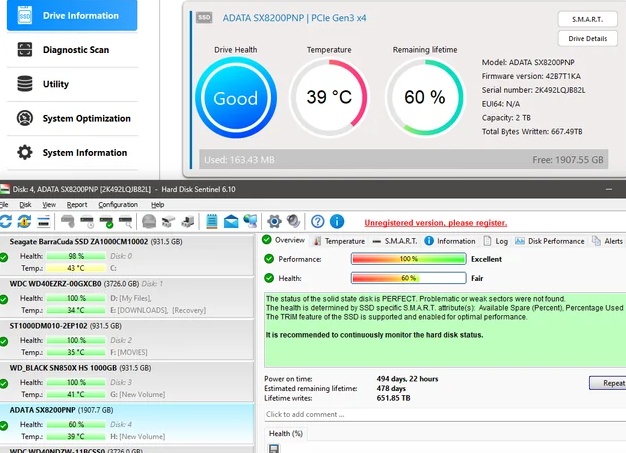Click the Seagate 98 % health bar
The width and height of the screenshot is (626, 453).
pyautogui.click(x=75, y=256)
